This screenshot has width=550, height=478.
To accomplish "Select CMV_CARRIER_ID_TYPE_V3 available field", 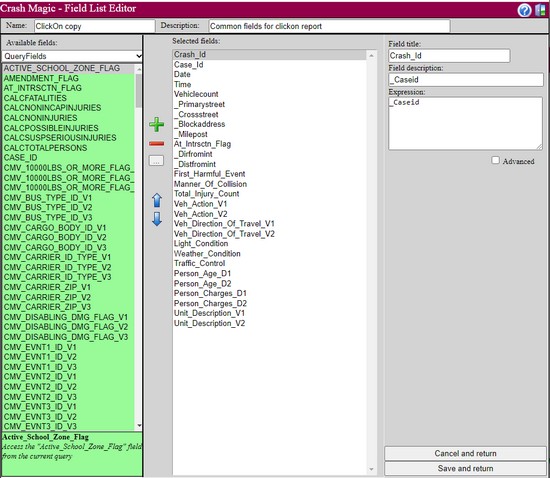I will [68, 277].
